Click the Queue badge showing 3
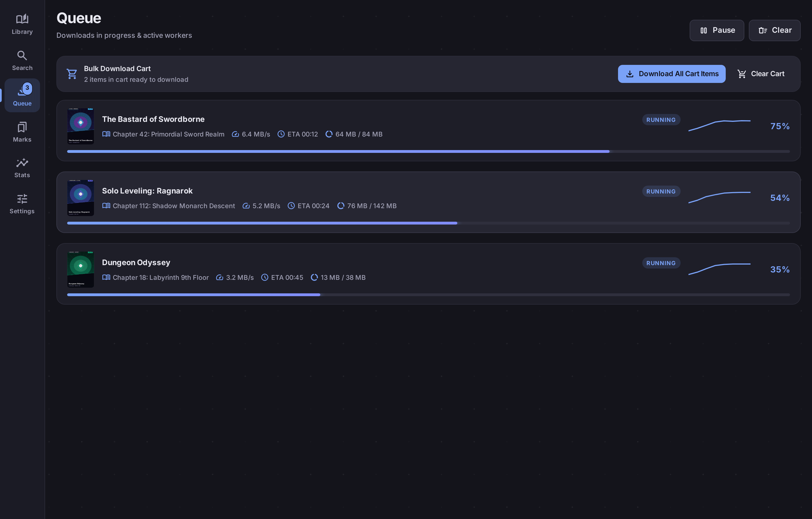 (27, 88)
